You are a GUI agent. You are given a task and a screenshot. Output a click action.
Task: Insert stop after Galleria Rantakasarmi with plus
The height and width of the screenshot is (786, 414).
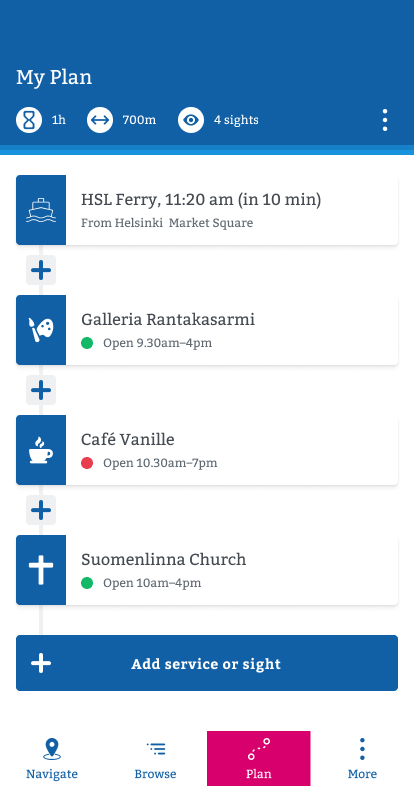pyautogui.click(x=41, y=390)
